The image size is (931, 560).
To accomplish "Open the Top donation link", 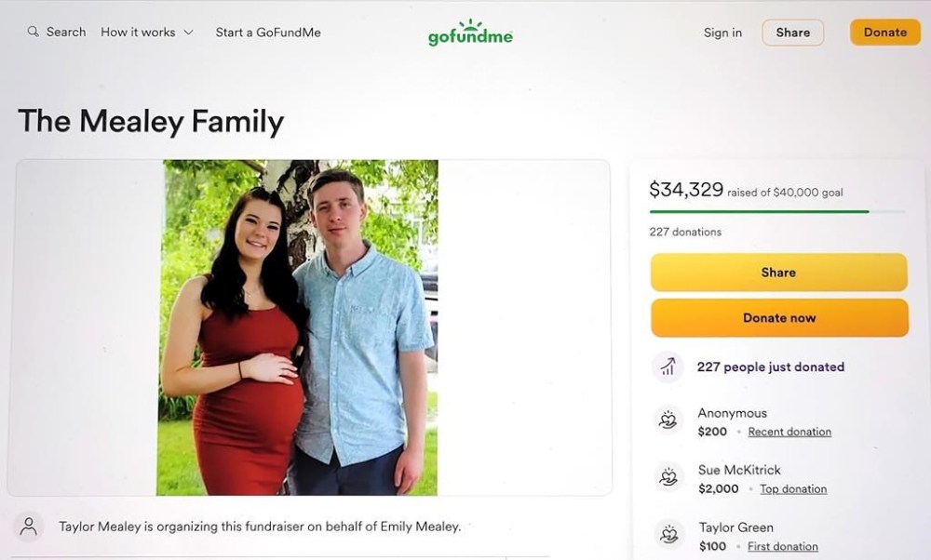I will pyautogui.click(x=793, y=488).
